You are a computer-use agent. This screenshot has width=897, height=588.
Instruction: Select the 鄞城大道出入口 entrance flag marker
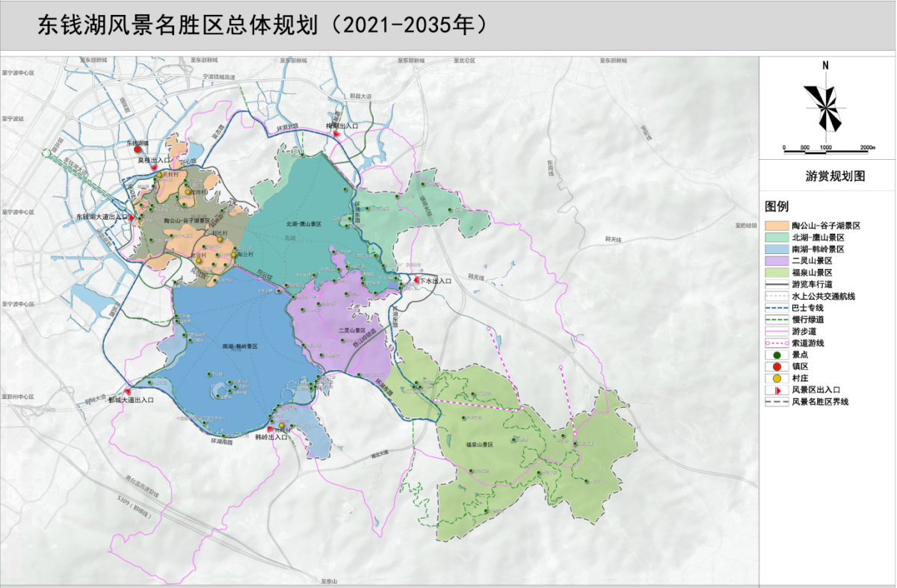point(129,392)
